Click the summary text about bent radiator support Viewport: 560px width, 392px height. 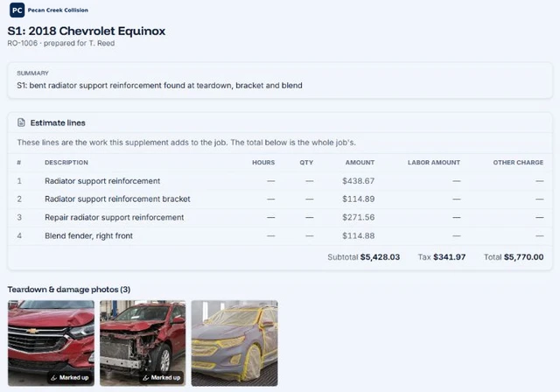pos(159,86)
